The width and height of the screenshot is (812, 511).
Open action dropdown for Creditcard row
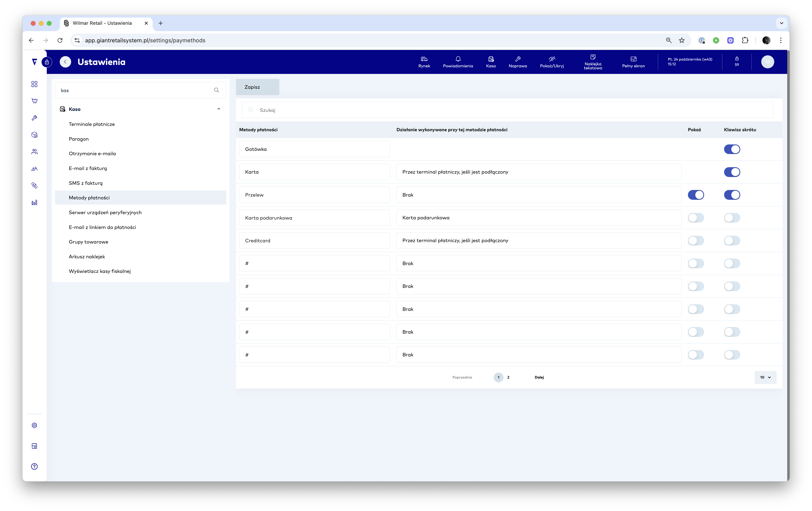click(538, 241)
